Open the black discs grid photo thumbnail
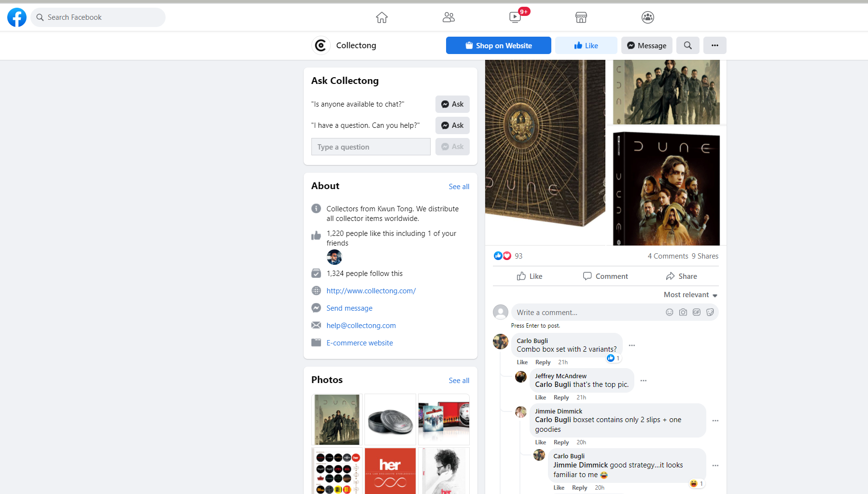 pyautogui.click(x=337, y=471)
